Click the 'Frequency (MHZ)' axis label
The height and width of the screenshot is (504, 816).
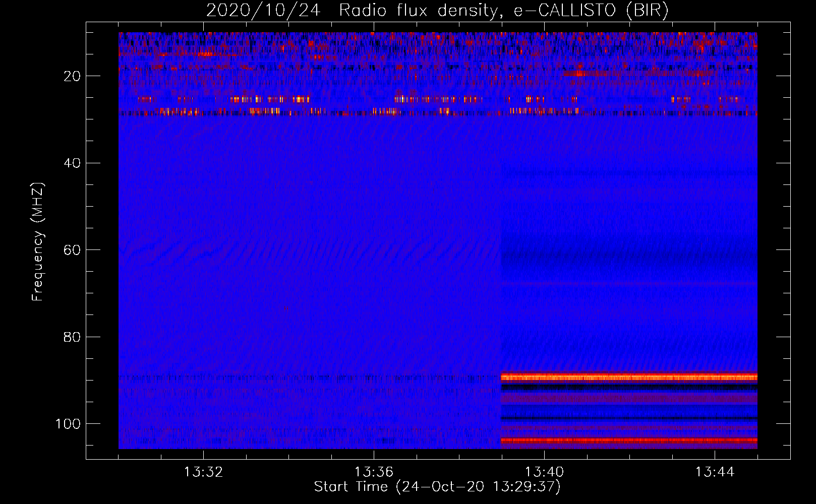click(38, 241)
